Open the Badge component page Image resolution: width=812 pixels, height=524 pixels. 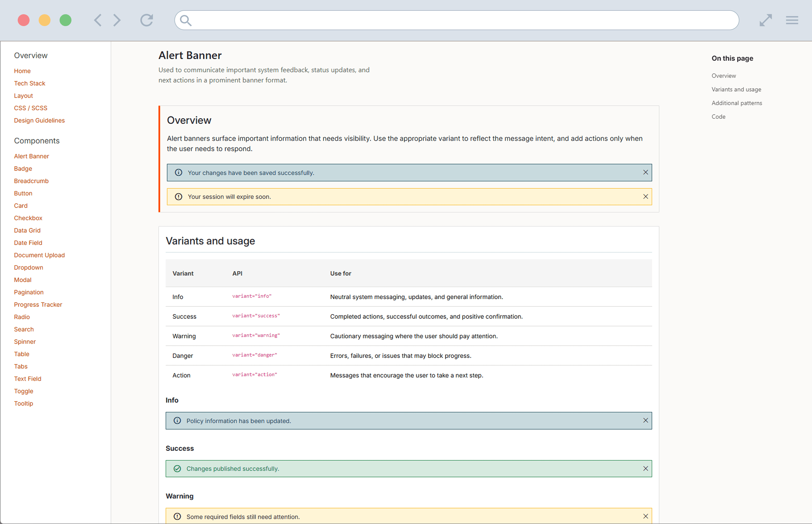23,168
